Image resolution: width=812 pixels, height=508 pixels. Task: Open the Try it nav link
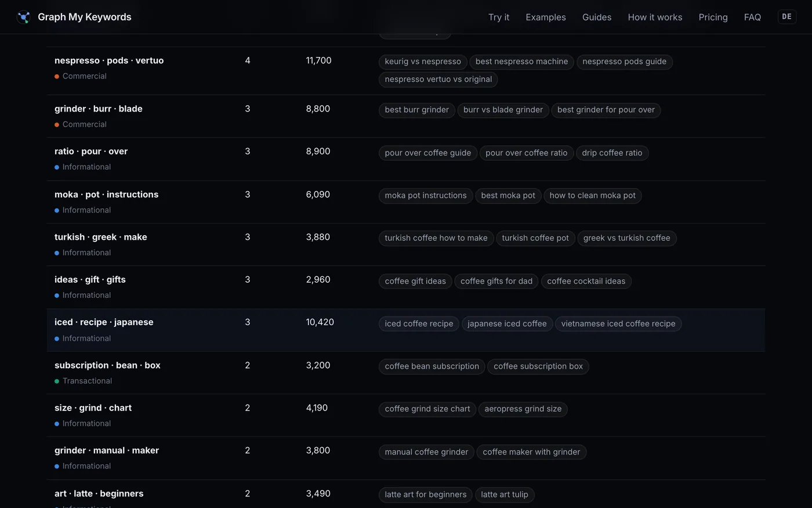point(499,17)
